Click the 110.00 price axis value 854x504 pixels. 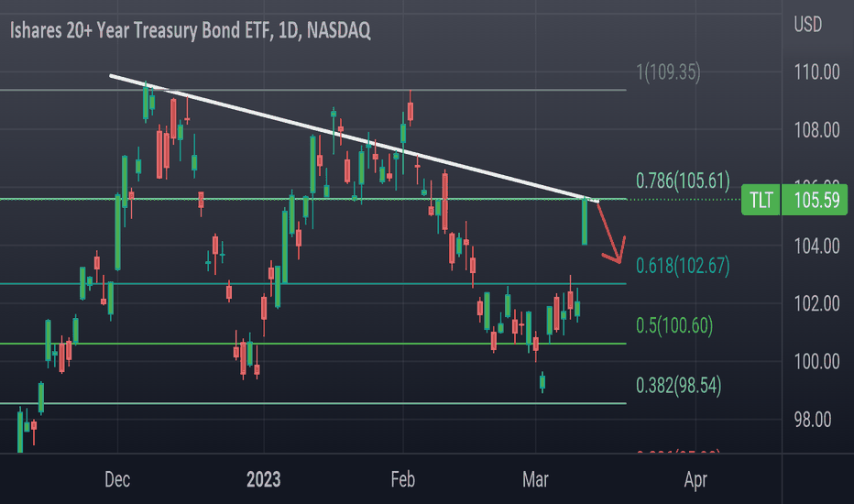click(816, 71)
